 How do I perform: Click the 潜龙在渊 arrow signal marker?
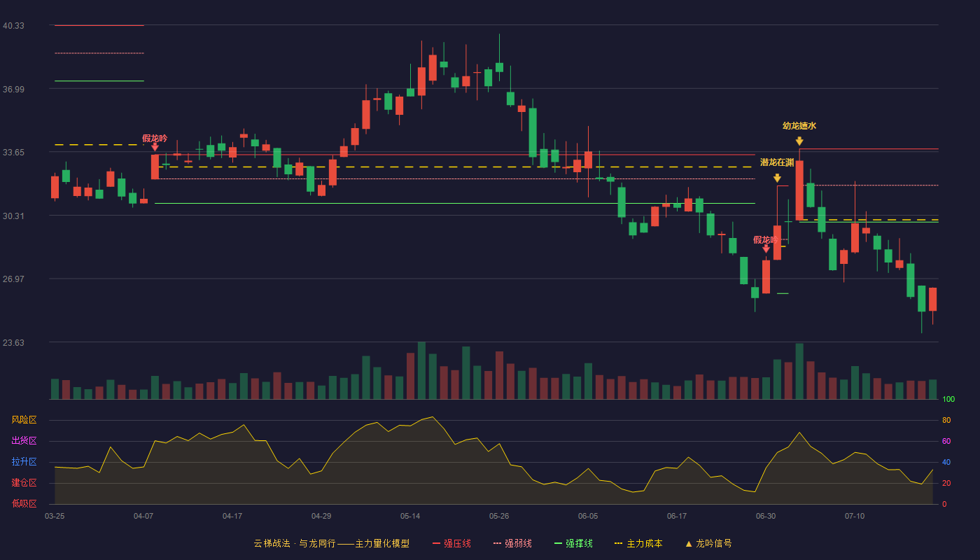pyautogui.click(x=777, y=178)
